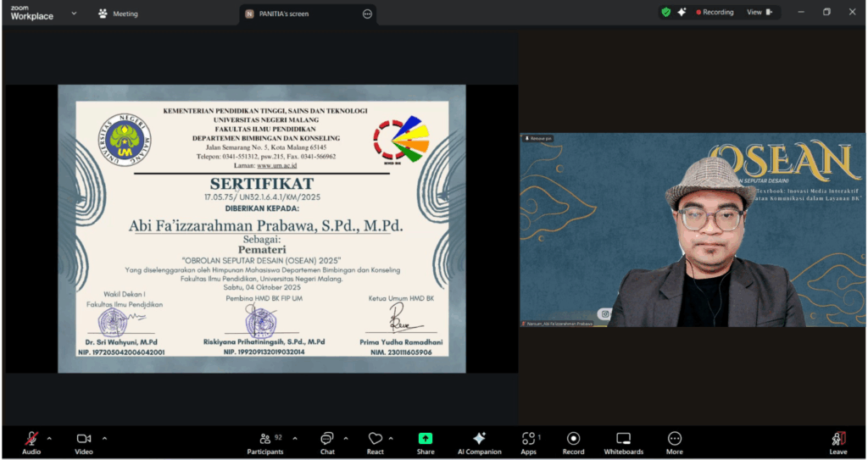This screenshot has height=460, width=868.
Task: Open the Apps panel
Action: click(528, 439)
